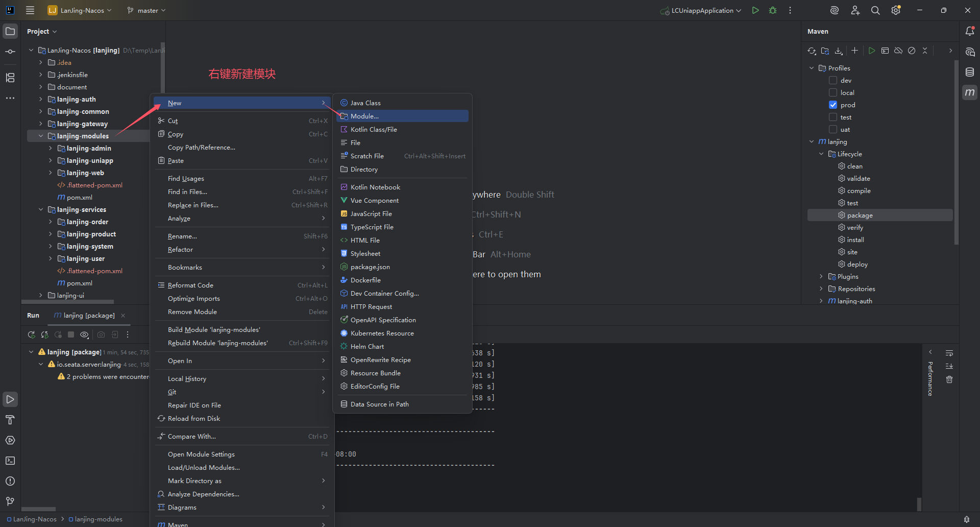Open the Commit tool window icon
Image resolution: width=980 pixels, height=527 pixels.
[x=10, y=52]
